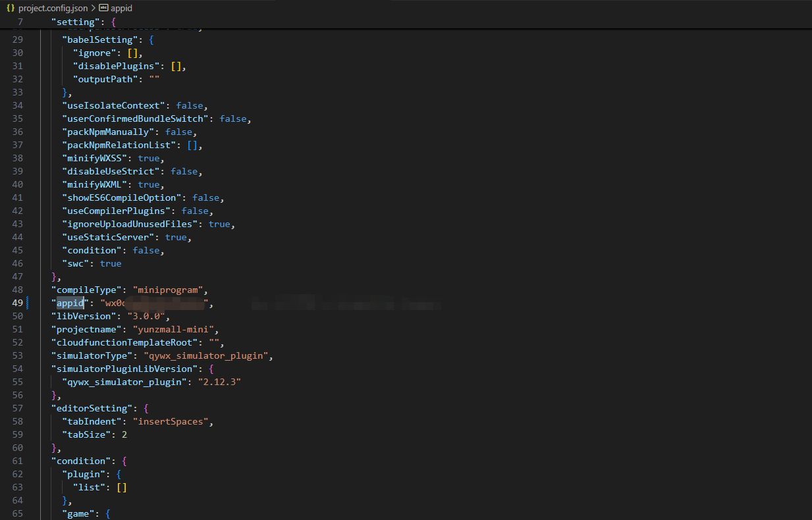
Task: Click the JSON braces icon in breadcrumb
Action: (11, 7)
